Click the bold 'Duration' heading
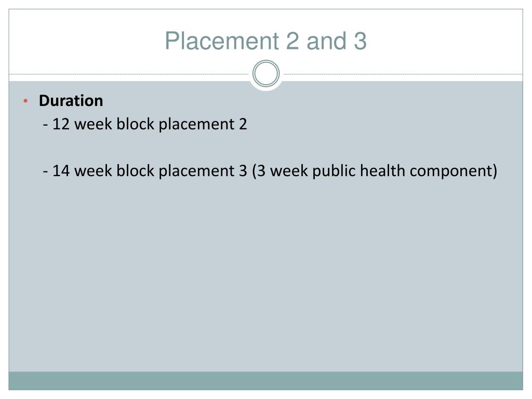The height and width of the screenshot is (399, 532). (71, 101)
